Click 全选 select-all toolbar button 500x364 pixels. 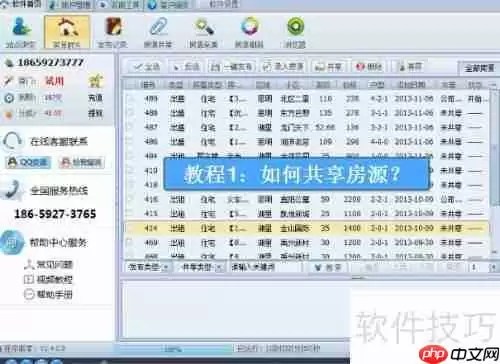(146, 67)
